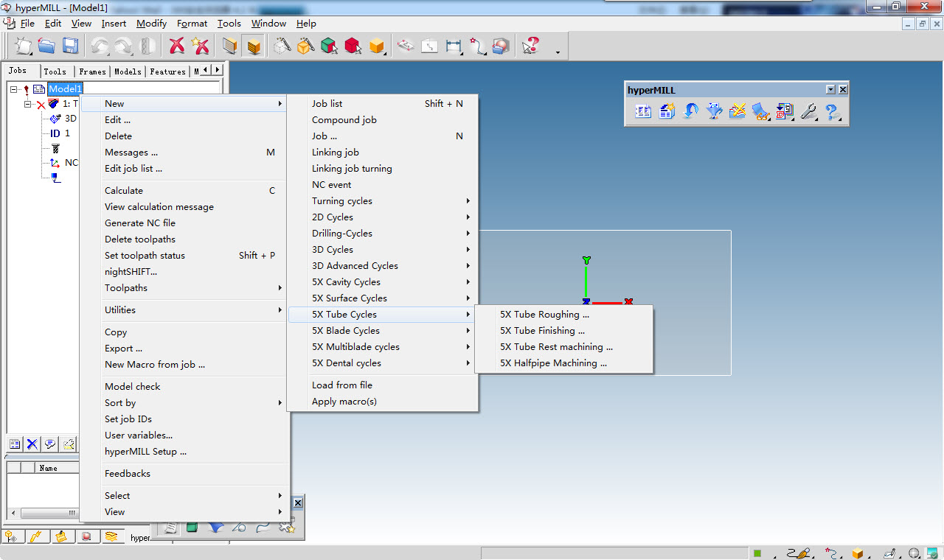Toggle the shaded orange cube view icon

click(x=230, y=46)
